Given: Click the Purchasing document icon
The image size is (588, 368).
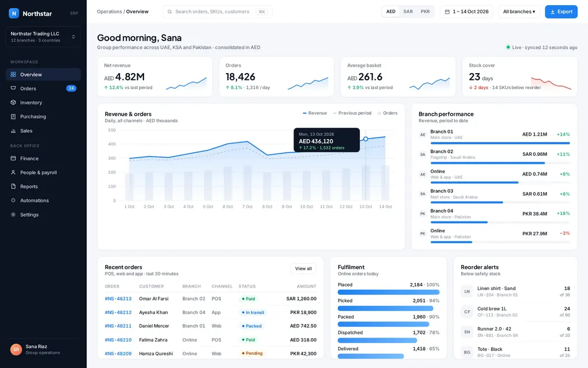Looking at the screenshot, I should (13, 116).
